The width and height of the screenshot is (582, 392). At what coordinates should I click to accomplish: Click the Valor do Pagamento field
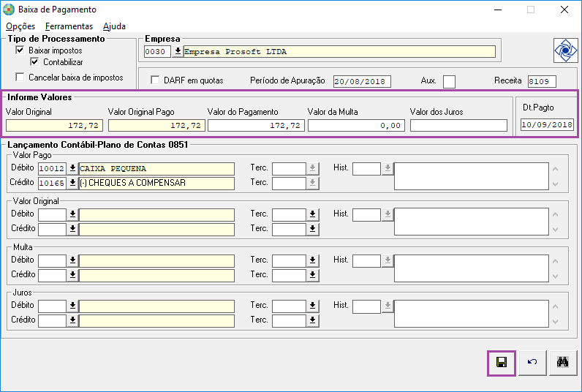[256, 126]
